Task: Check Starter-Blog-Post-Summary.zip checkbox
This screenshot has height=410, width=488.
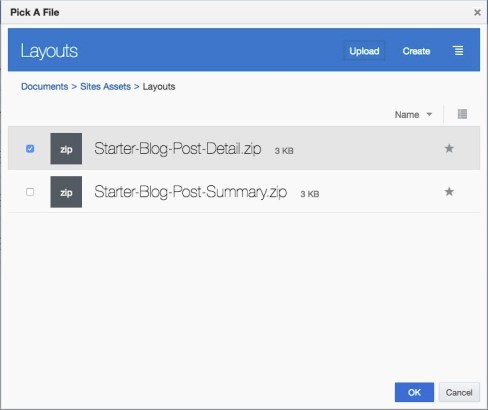Action: pyautogui.click(x=30, y=192)
